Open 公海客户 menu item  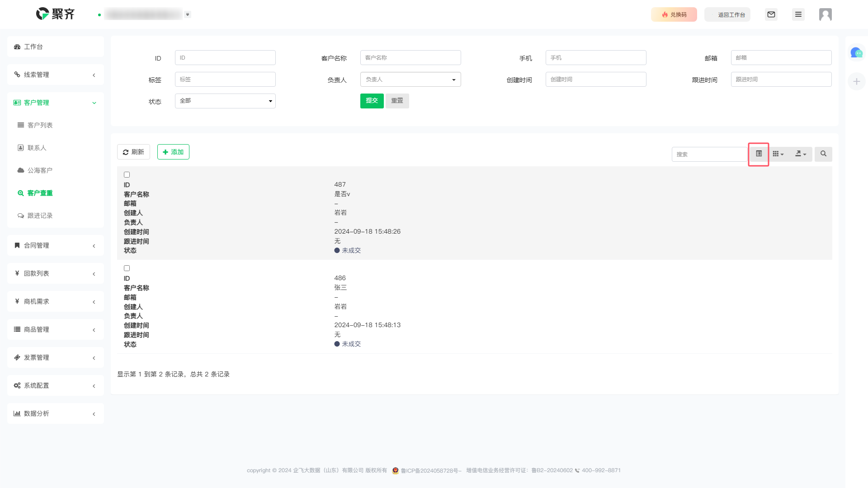click(56, 170)
